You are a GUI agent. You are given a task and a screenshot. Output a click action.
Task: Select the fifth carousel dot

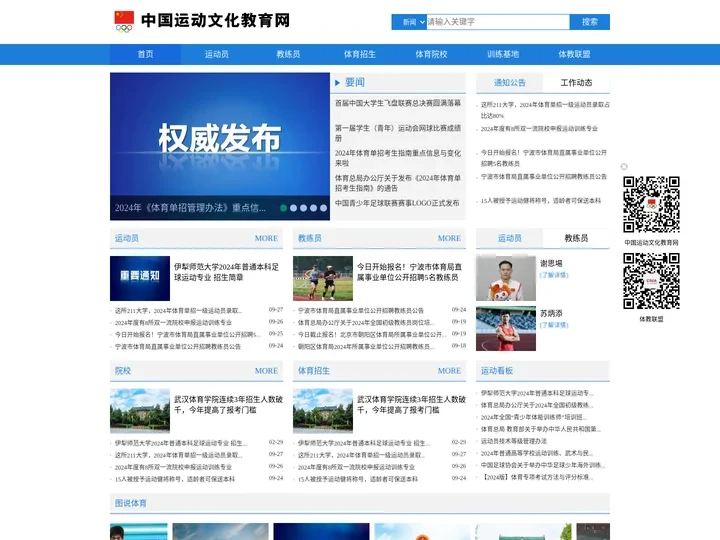click(323, 208)
